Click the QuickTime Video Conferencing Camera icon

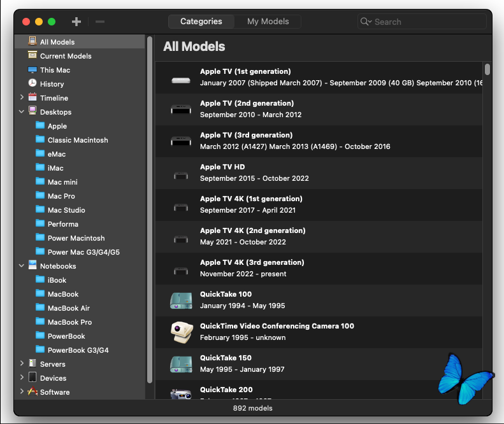(182, 332)
